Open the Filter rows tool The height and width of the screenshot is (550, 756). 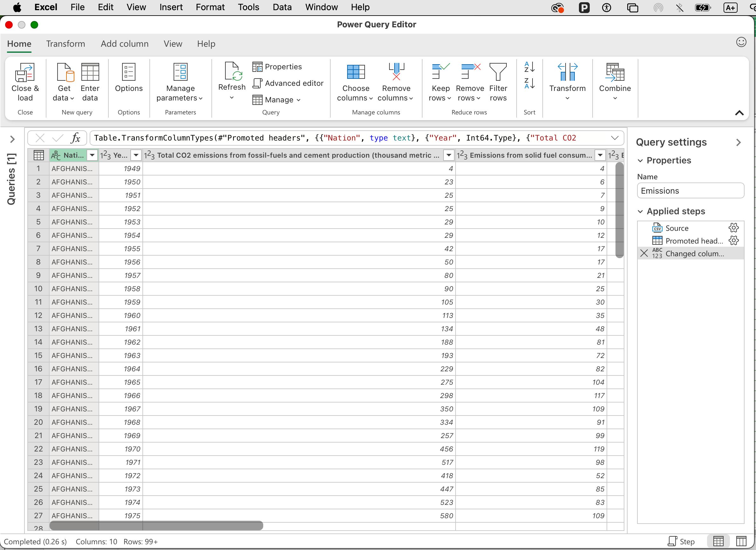coord(498,80)
